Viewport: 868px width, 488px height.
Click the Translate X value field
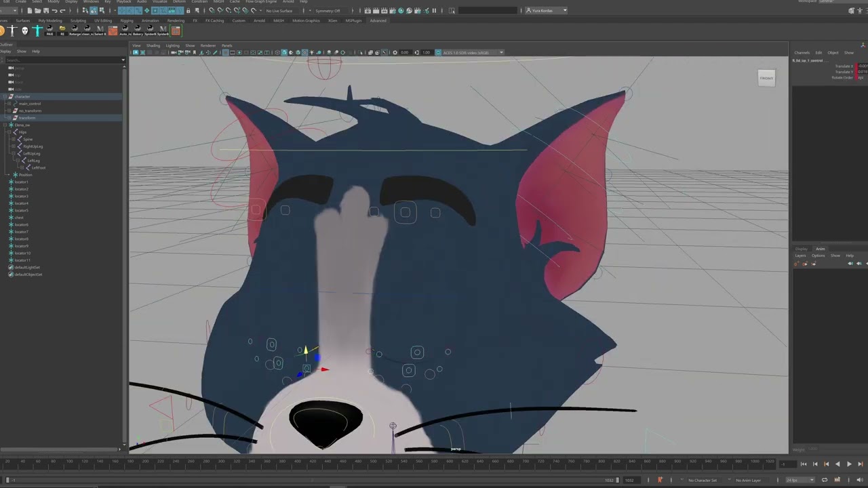pos(861,66)
